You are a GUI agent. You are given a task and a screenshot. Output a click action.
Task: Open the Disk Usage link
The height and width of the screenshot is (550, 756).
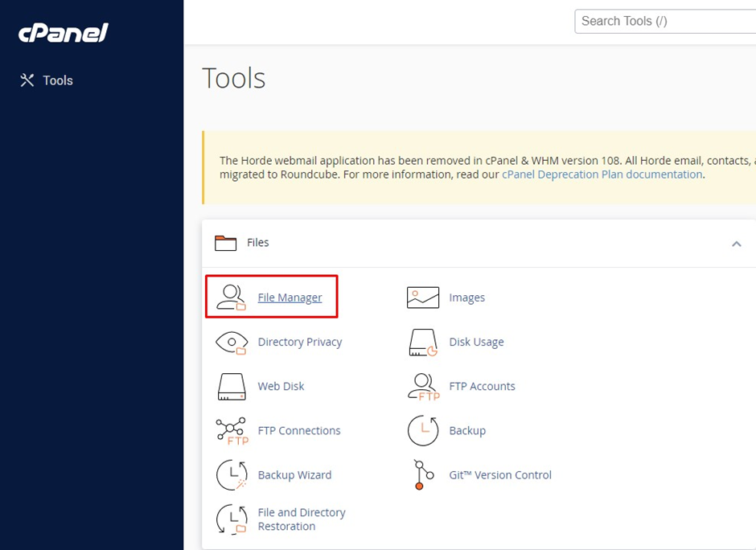coord(476,342)
